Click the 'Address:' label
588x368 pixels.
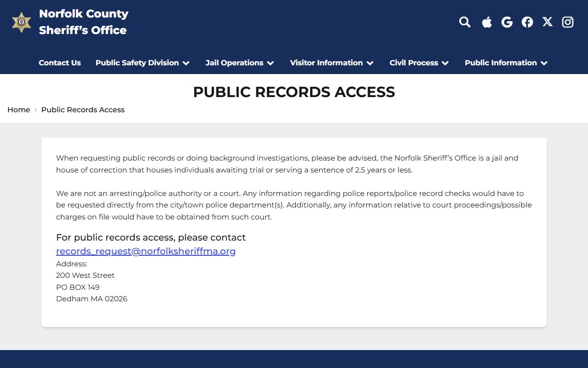coord(72,264)
